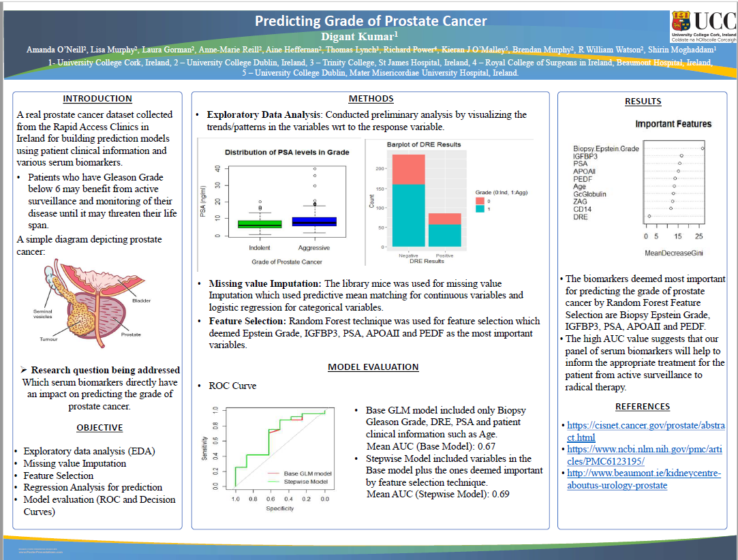
Task: Click the OBJECTIVE section title
Action: (x=99, y=428)
